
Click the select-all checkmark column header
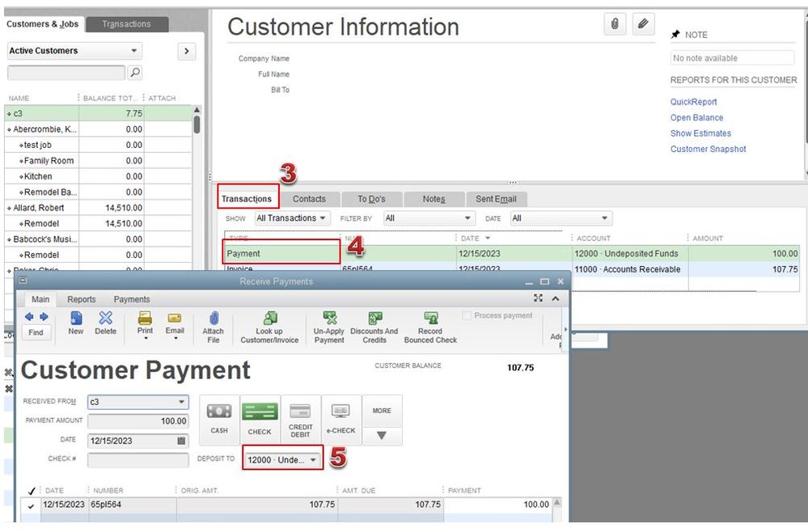pos(32,490)
